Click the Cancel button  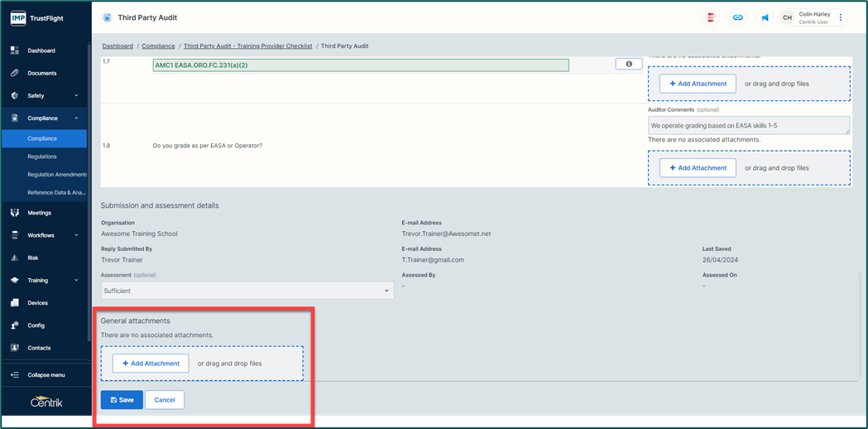165,400
